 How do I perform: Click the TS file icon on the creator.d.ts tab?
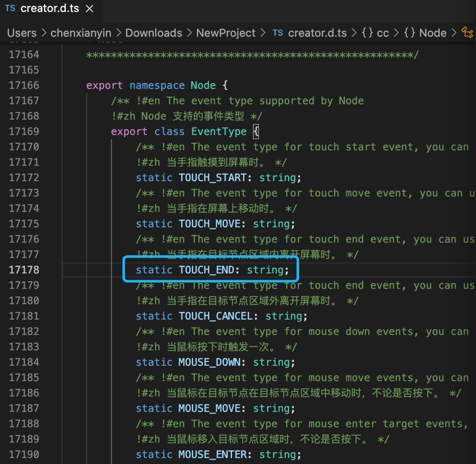(10, 9)
